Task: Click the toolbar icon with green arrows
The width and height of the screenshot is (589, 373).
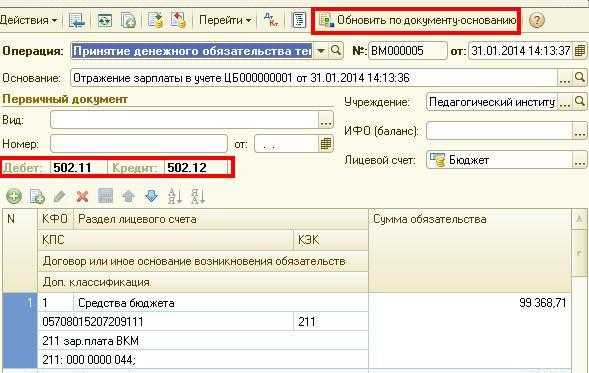Action: (x=104, y=20)
